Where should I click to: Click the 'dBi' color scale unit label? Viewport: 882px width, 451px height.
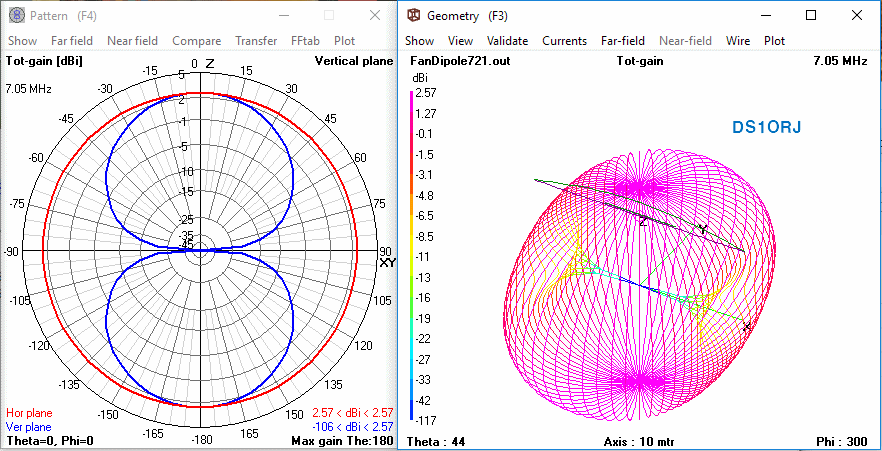(420, 79)
